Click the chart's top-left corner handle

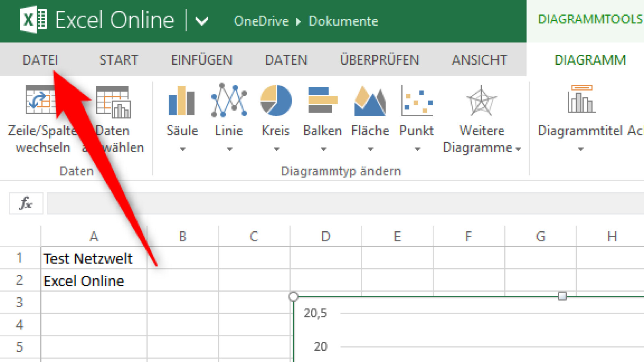293,296
